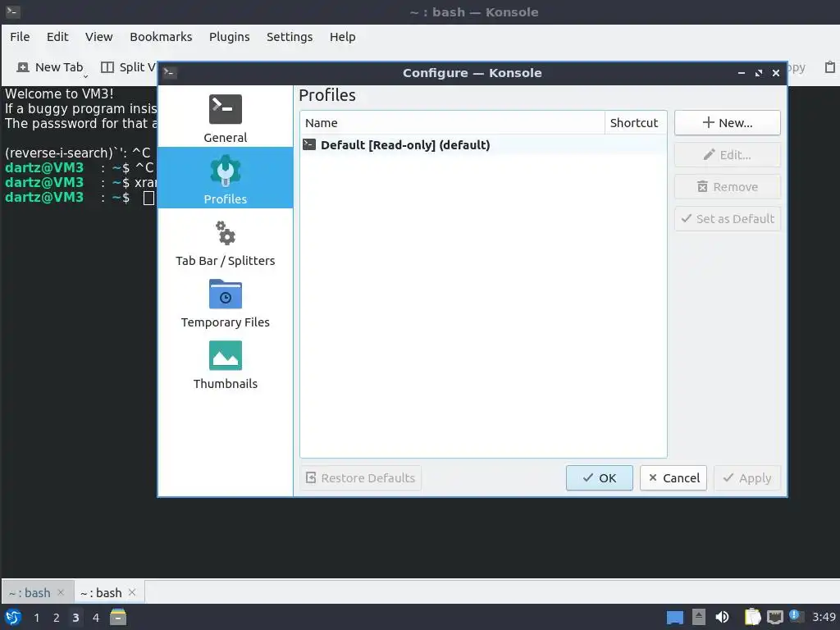Open the File menu in Konsole
Image resolution: width=840 pixels, height=630 pixels.
click(x=20, y=37)
